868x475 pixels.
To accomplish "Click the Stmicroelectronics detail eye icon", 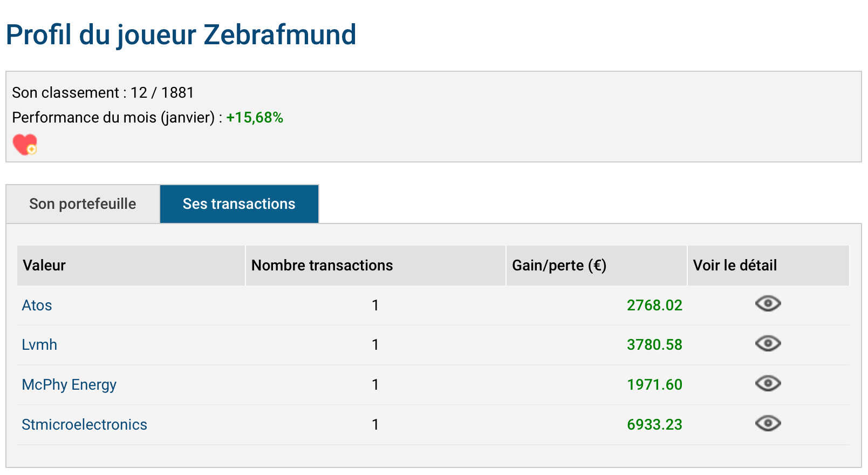I will point(768,423).
